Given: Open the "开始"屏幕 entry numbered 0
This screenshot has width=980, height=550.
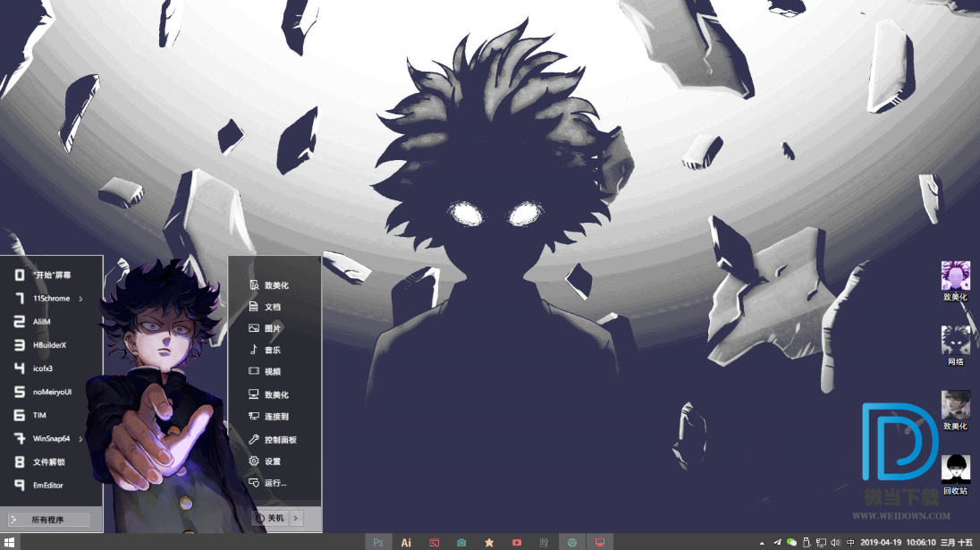Looking at the screenshot, I should click(x=51, y=275).
